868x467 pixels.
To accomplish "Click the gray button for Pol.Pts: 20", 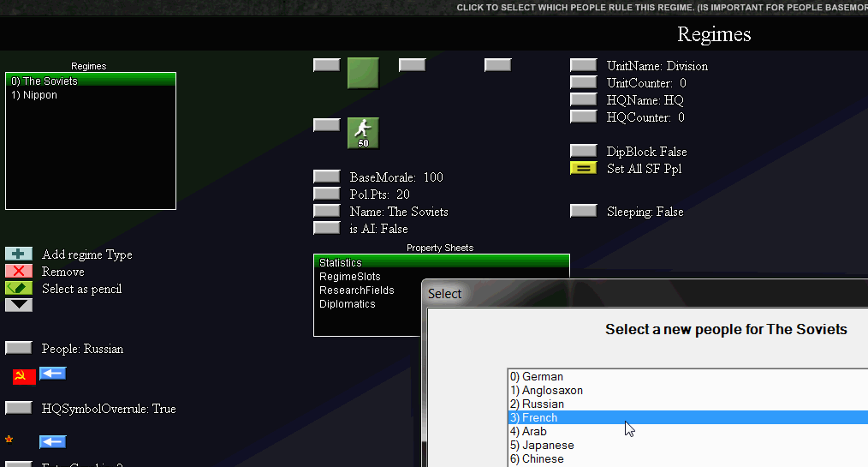I will tap(327, 194).
